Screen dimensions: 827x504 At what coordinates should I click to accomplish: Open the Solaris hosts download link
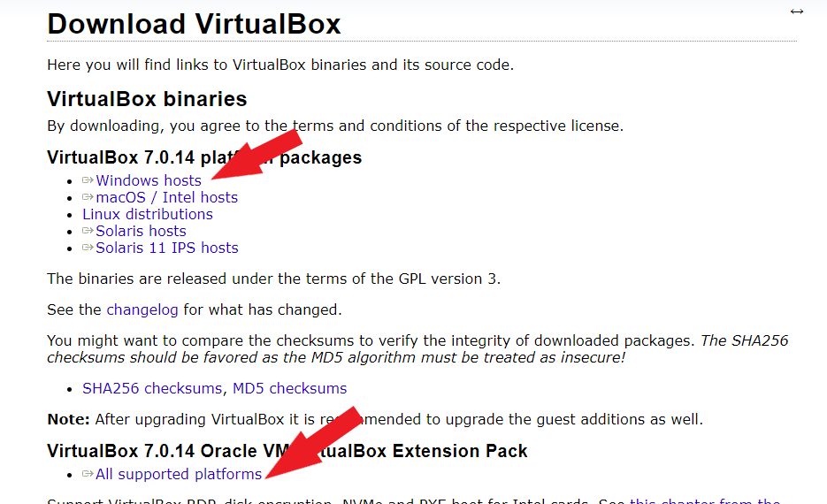(x=141, y=231)
